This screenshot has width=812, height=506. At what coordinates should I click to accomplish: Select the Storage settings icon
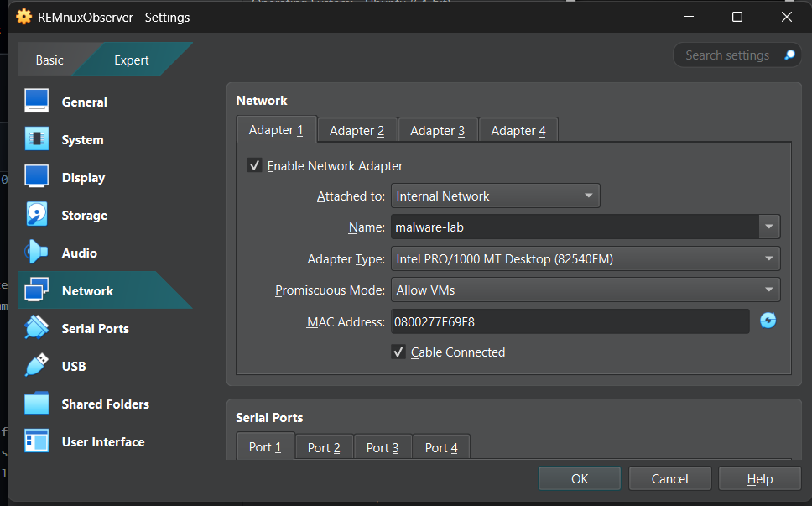coord(84,215)
